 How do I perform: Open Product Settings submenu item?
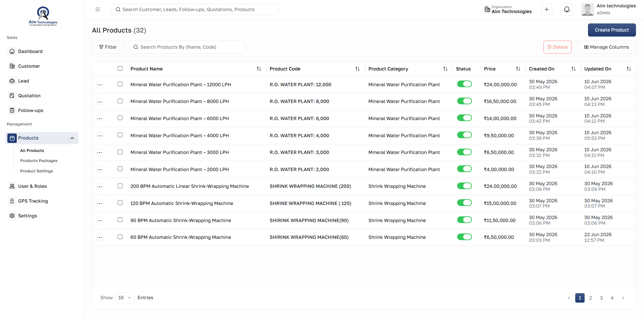(37, 171)
